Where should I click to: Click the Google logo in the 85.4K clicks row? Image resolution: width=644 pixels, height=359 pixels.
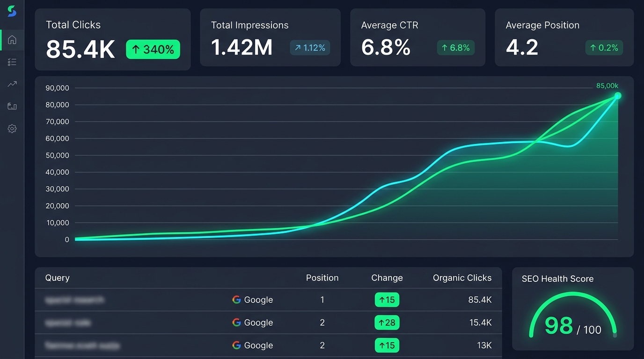coord(236,300)
